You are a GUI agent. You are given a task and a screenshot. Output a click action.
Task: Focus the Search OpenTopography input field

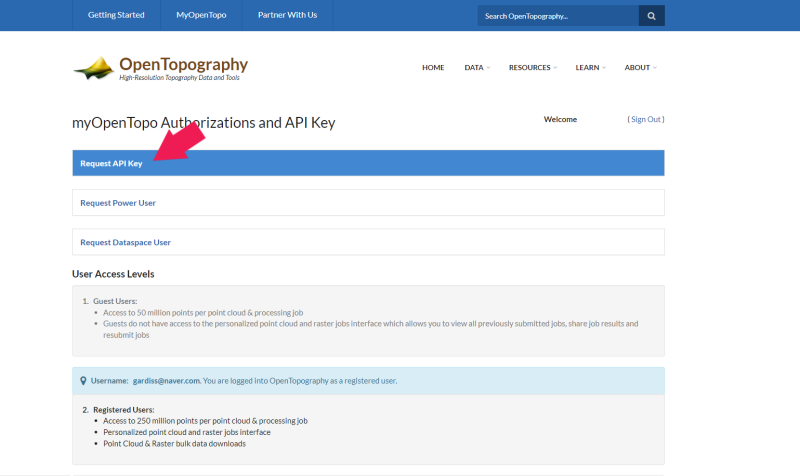(558, 16)
